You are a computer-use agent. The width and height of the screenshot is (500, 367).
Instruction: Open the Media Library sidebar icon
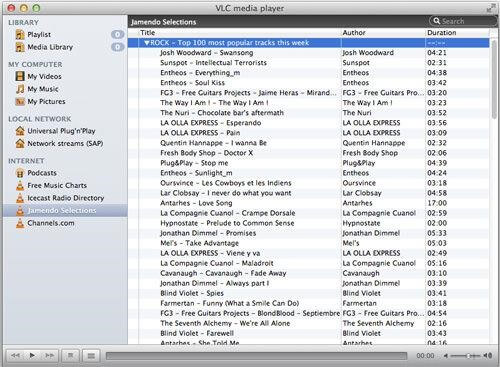[20, 47]
